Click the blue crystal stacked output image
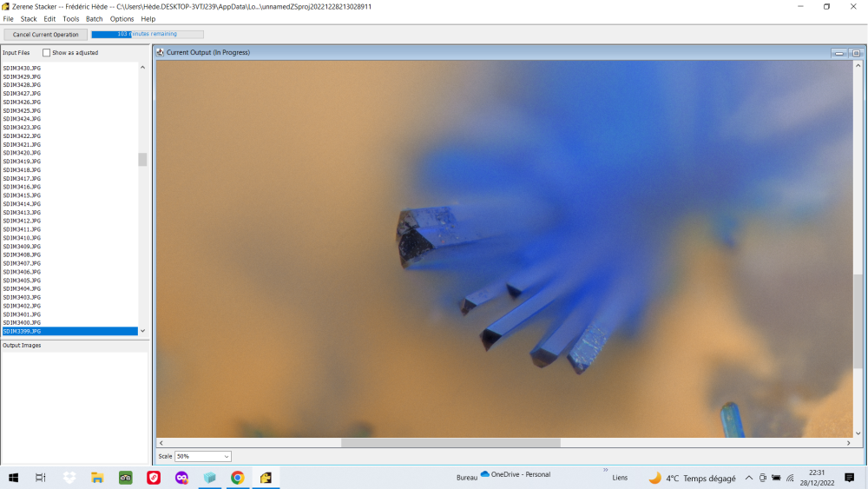 [x=504, y=249]
